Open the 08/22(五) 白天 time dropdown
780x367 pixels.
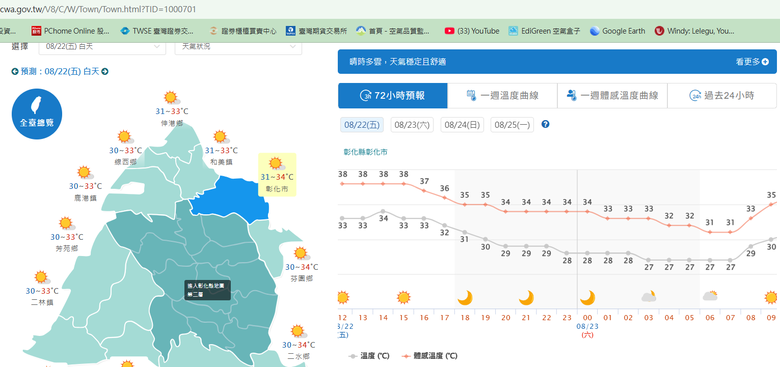[102, 46]
